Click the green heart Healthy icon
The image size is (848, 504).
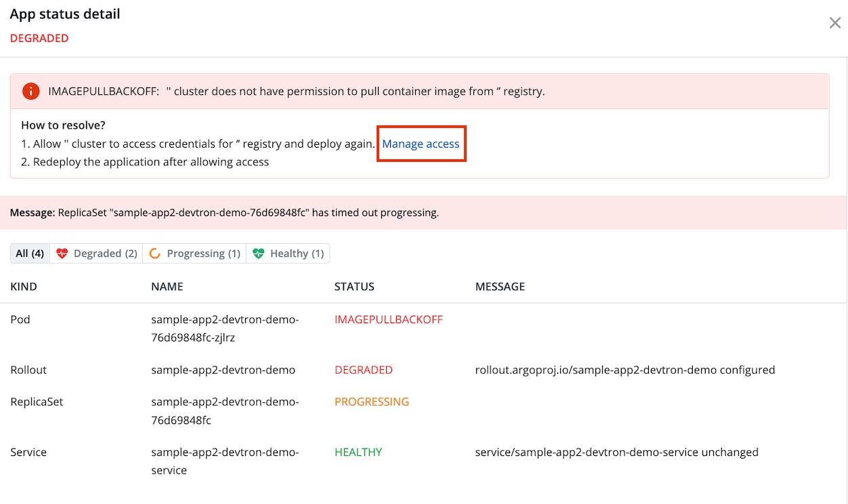(x=258, y=253)
